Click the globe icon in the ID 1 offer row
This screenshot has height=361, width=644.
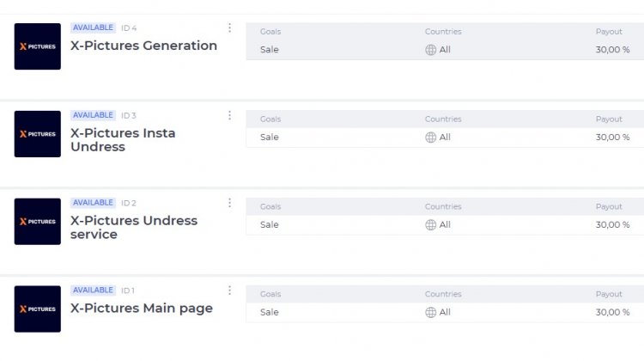point(431,313)
